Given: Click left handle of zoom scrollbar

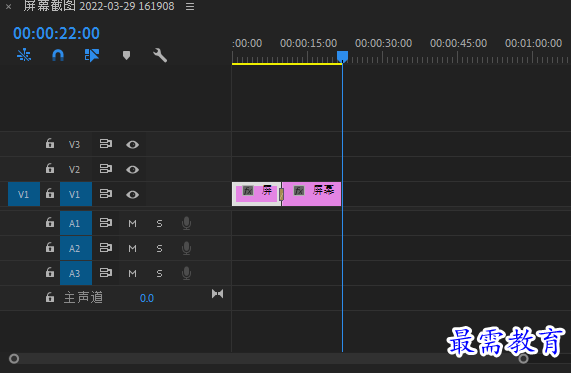Looking at the screenshot, I should 14,359.
